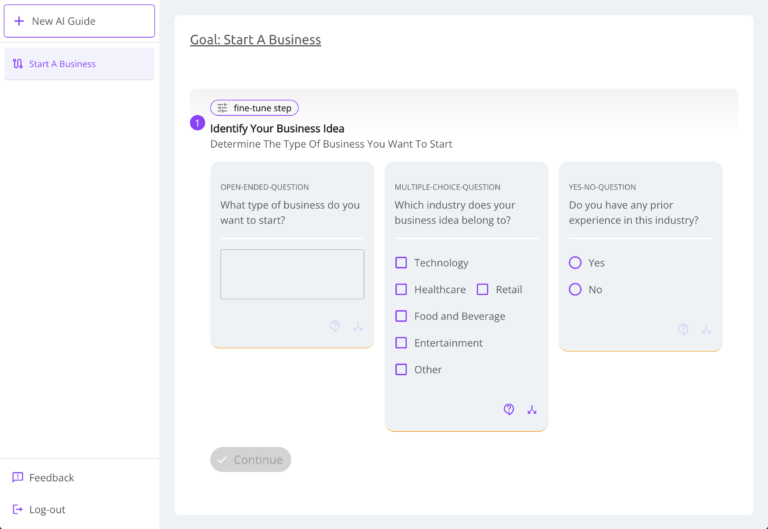Viewport: 768px width, 529px height.
Task: Select the No radio button
Action: tap(575, 290)
